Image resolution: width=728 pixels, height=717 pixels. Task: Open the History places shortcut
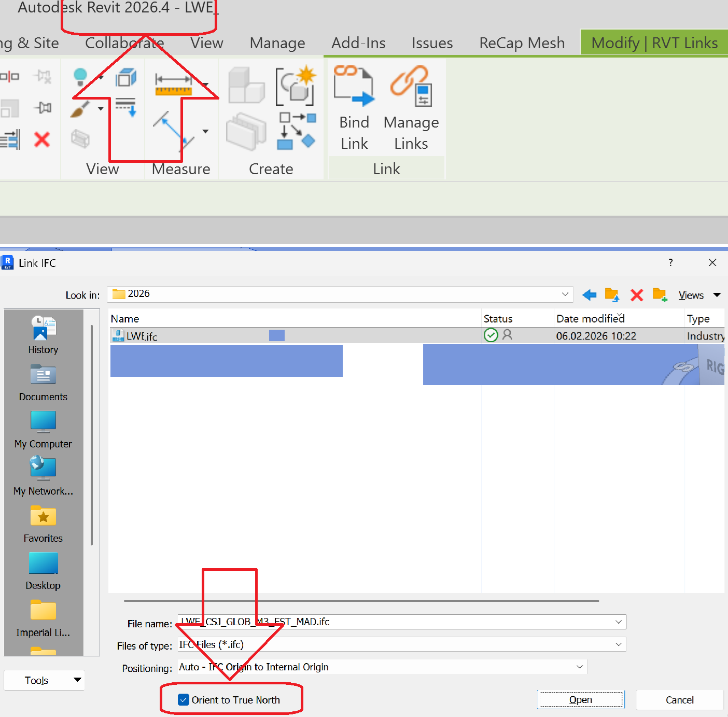tap(43, 335)
